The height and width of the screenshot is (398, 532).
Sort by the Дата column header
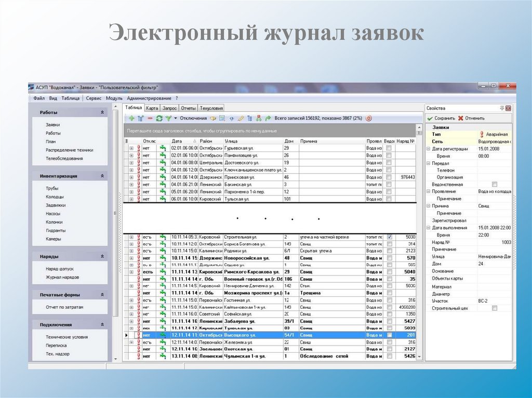coord(184,141)
